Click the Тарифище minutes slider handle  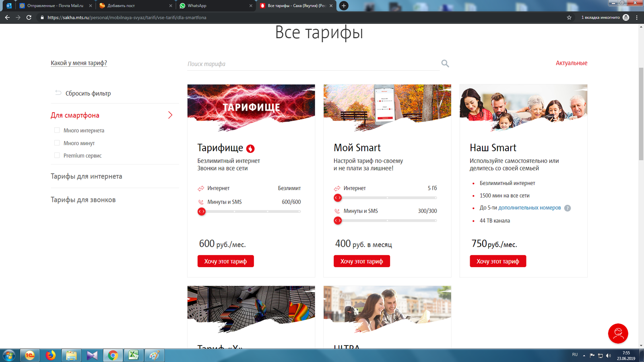tap(202, 212)
